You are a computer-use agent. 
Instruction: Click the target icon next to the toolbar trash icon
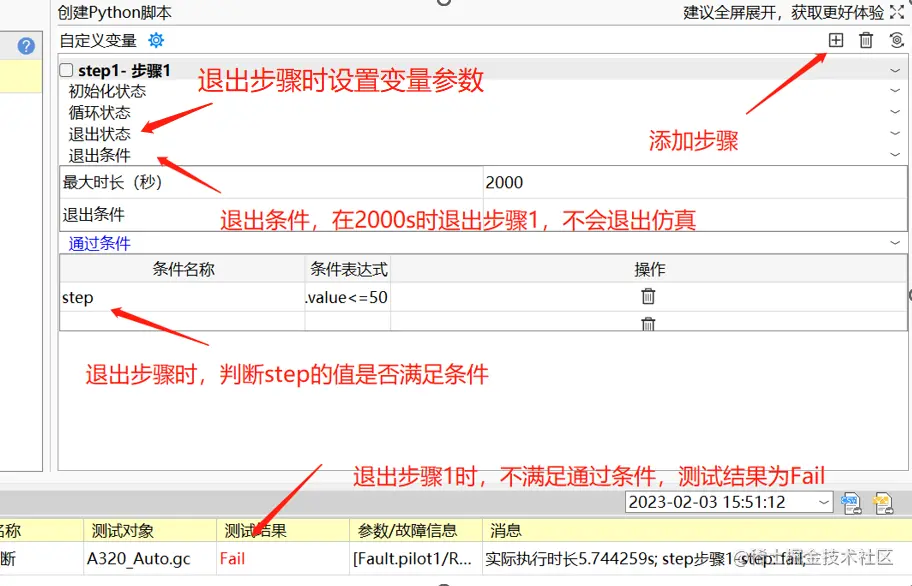(x=897, y=40)
